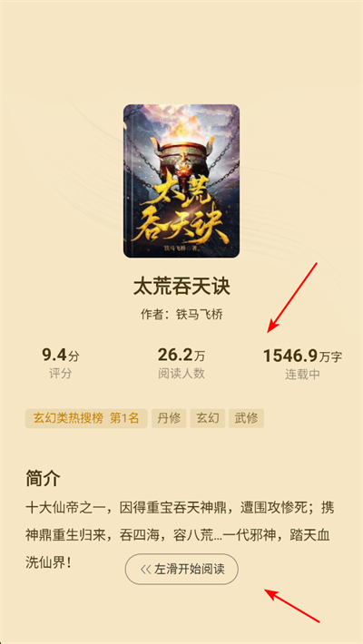Viewport: 363px width, 644px height.
Task: Select the 丹修 tag
Action: pos(169,418)
